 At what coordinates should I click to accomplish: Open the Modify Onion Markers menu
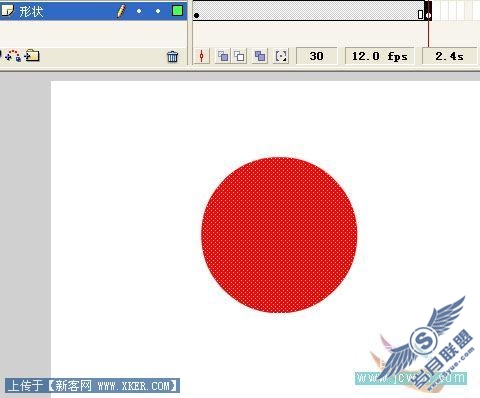coord(281,56)
